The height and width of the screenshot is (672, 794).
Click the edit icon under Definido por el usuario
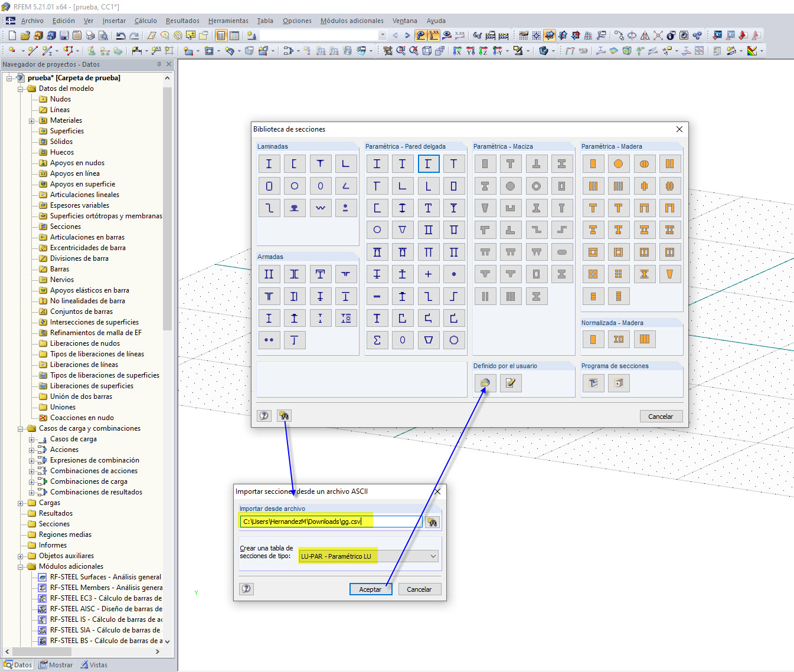[x=510, y=383]
